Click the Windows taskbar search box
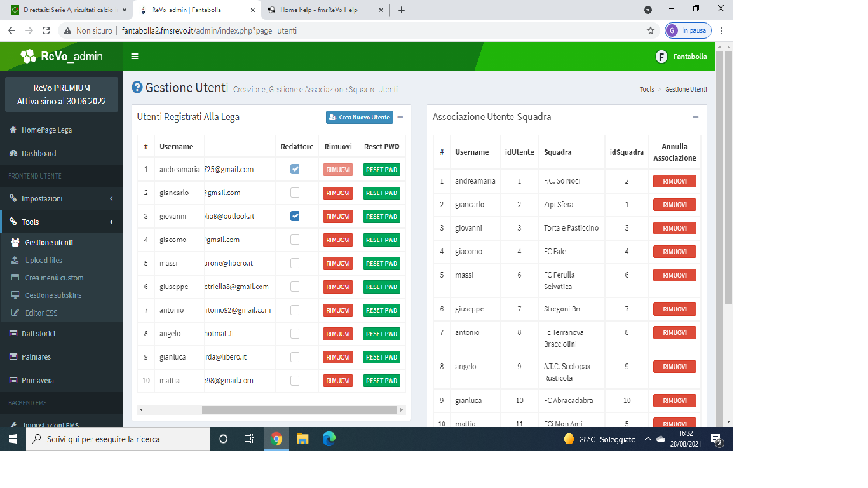 point(118,439)
